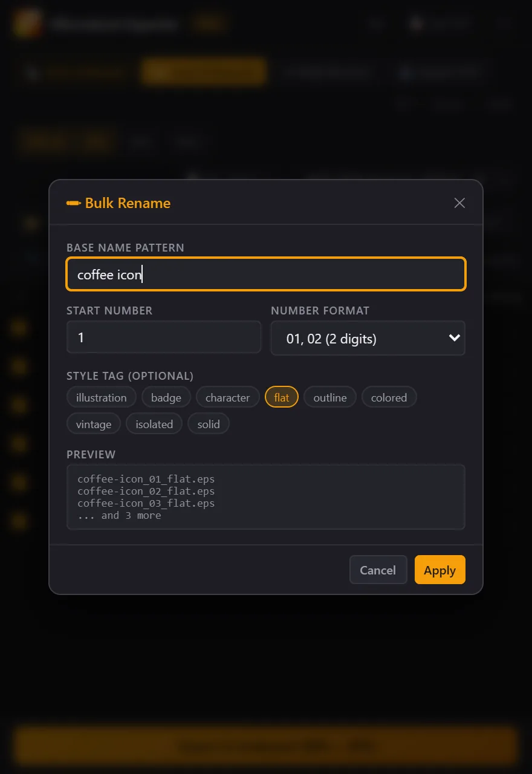Click preview line coffee-icon_02_flat.eps
This screenshot has width=532, height=774.
146,491
